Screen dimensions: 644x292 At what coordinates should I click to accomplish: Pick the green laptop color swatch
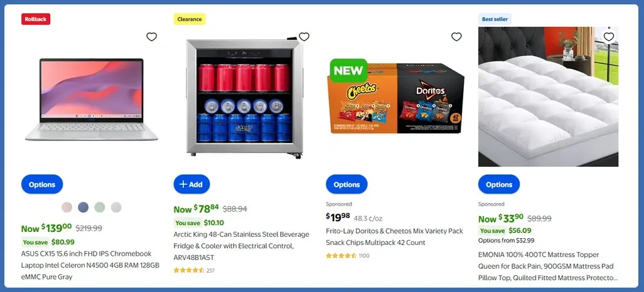pos(100,207)
